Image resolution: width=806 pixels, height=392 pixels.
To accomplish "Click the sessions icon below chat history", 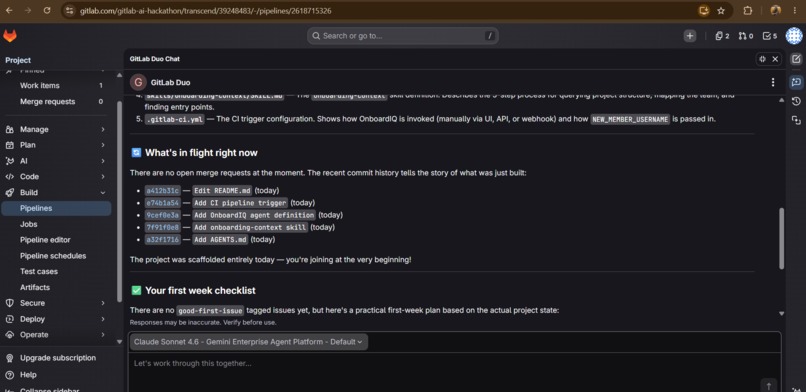I will click(796, 120).
